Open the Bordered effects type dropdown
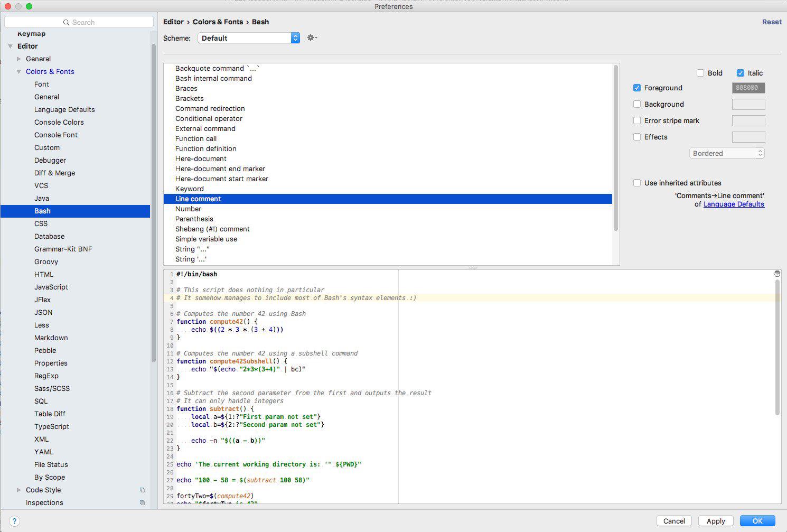787x532 pixels. coord(727,153)
